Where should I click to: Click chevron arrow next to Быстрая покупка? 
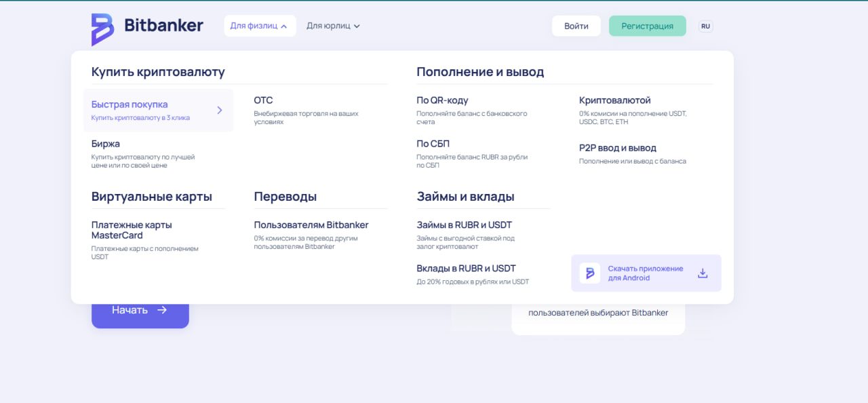click(x=219, y=110)
